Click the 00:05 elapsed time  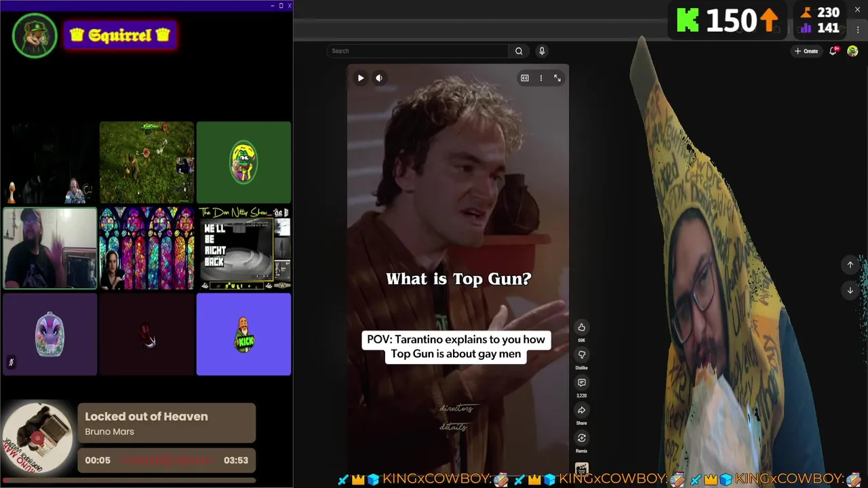pyautogui.click(x=98, y=460)
